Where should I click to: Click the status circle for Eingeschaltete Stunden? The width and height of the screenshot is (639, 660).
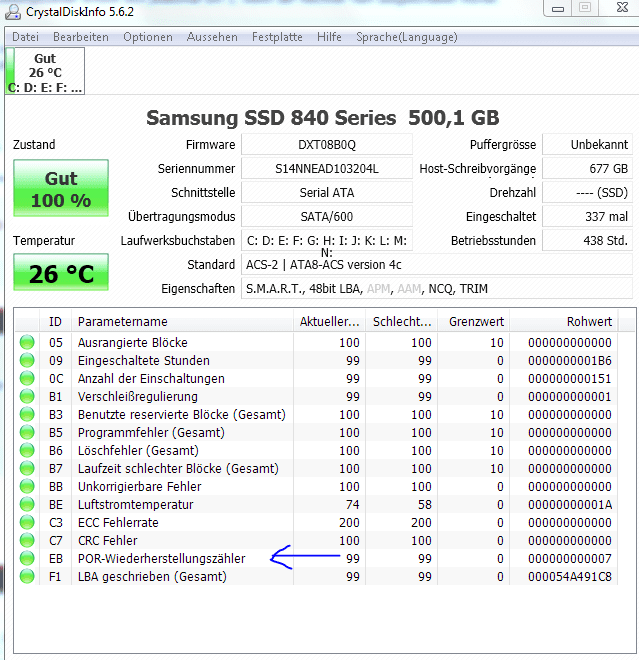27,360
